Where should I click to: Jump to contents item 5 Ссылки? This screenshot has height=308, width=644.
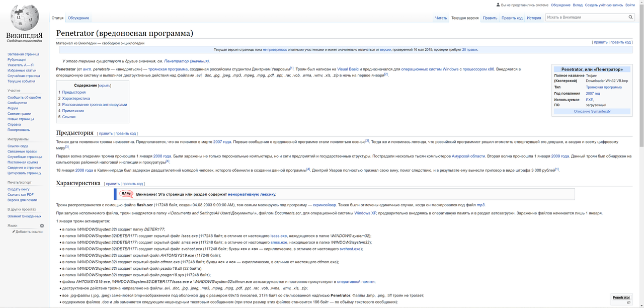coord(69,116)
